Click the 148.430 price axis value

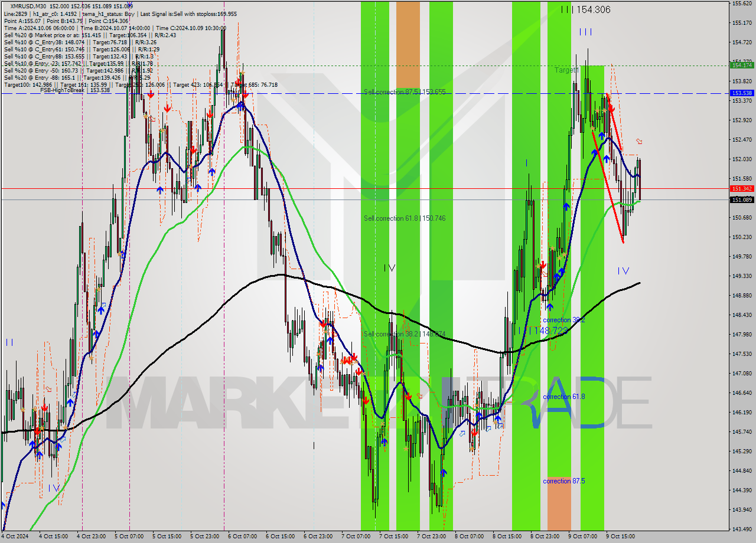[x=742, y=315]
